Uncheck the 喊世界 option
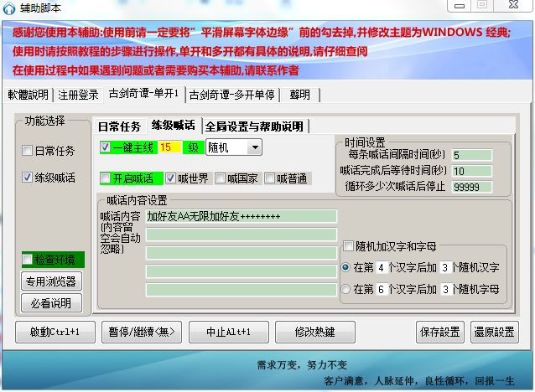Viewport: 535px width, 392px height. pyautogui.click(x=171, y=178)
